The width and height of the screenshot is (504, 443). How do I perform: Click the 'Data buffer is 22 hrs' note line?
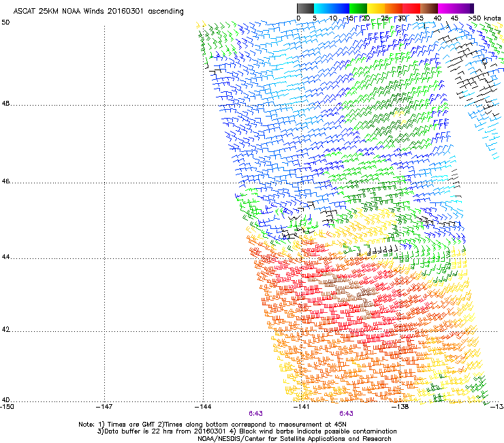click(247, 431)
